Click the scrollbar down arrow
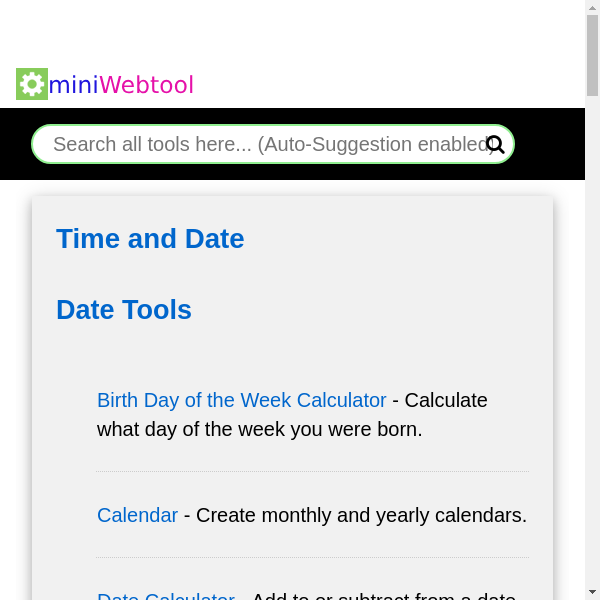The height and width of the screenshot is (600, 600). click(x=592, y=592)
